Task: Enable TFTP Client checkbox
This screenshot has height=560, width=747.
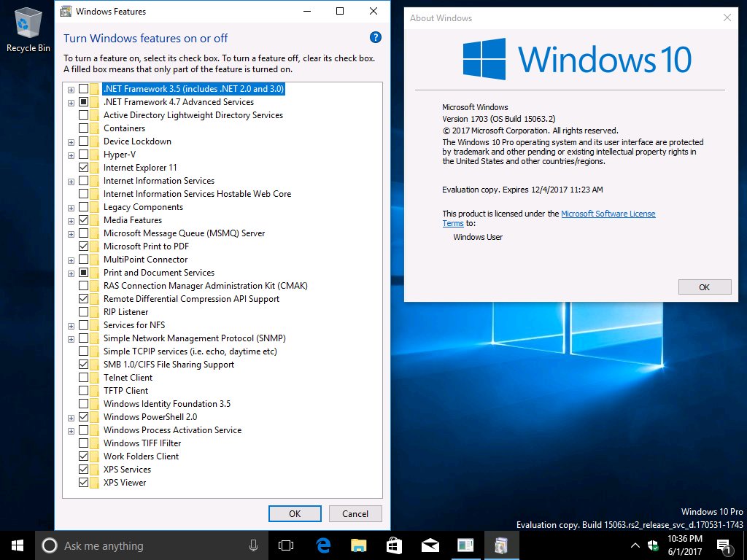Action: 83,391
